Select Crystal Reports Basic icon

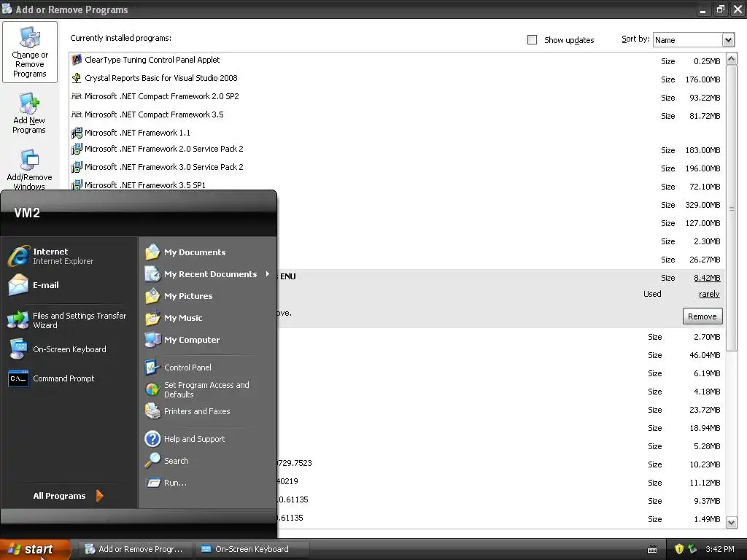coord(76,77)
